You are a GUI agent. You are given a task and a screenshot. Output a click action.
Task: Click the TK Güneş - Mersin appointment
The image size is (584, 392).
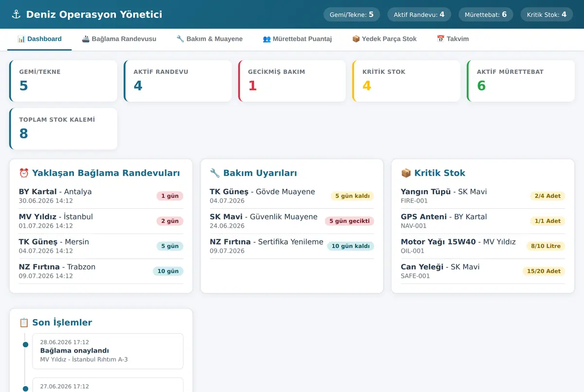pos(101,246)
